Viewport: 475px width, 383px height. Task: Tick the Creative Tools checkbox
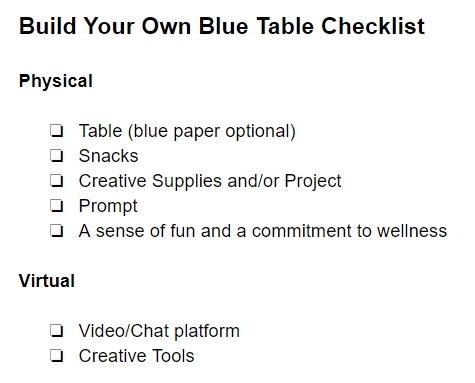click(x=57, y=356)
